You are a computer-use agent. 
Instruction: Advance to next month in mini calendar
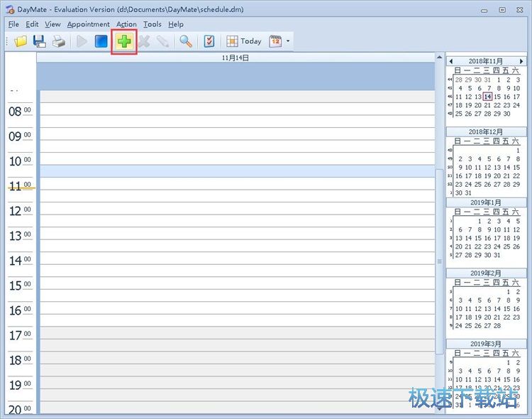(x=521, y=61)
